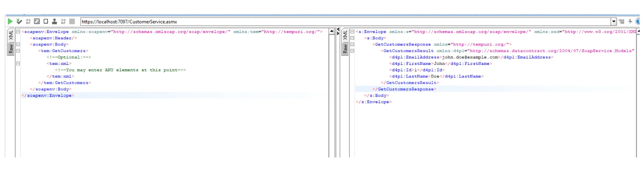Click the d4p1:FirstName John line

(x=440, y=64)
